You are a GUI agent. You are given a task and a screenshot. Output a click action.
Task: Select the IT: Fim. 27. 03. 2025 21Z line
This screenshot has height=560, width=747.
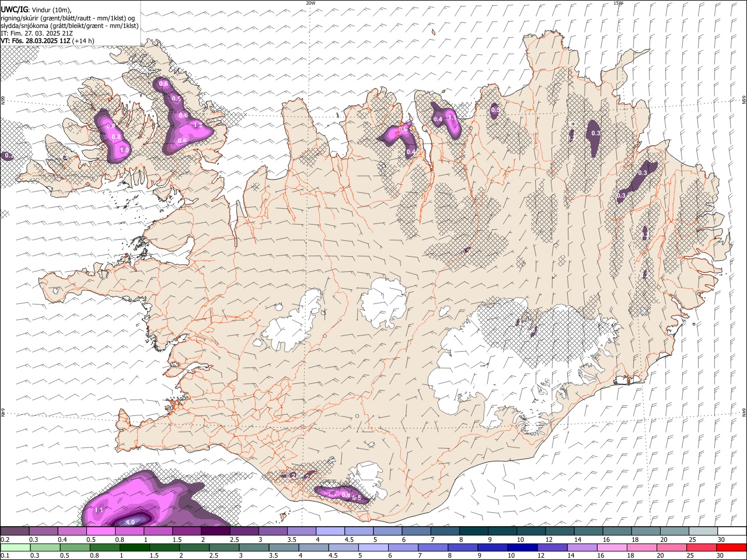pyautogui.click(x=37, y=33)
